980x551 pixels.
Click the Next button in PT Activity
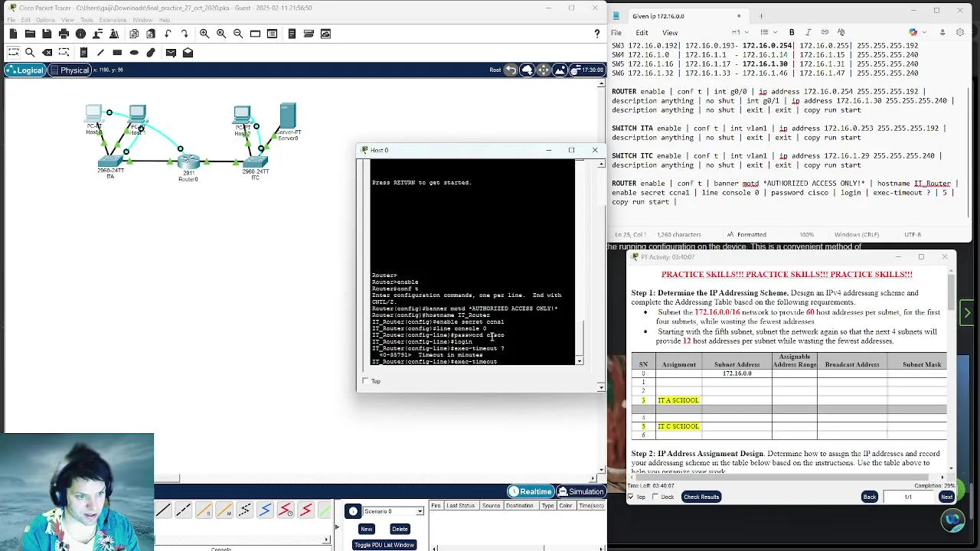(x=947, y=497)
